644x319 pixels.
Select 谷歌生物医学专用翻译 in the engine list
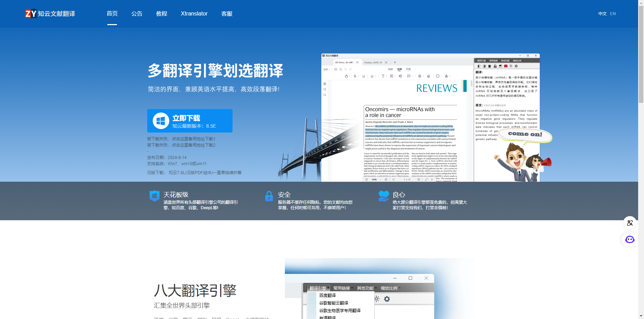[340, 311]
